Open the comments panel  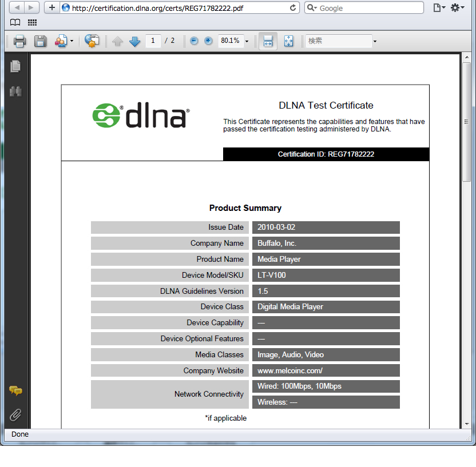coord(15,390)
